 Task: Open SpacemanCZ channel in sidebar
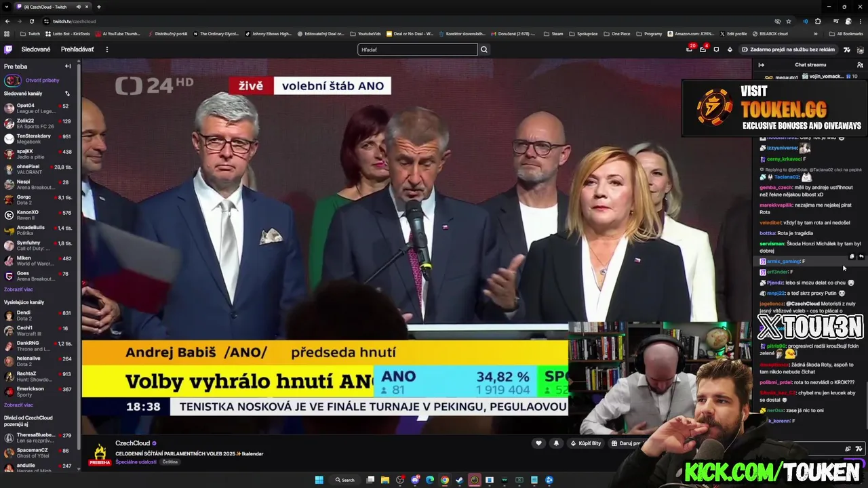[x=39, y=453]
